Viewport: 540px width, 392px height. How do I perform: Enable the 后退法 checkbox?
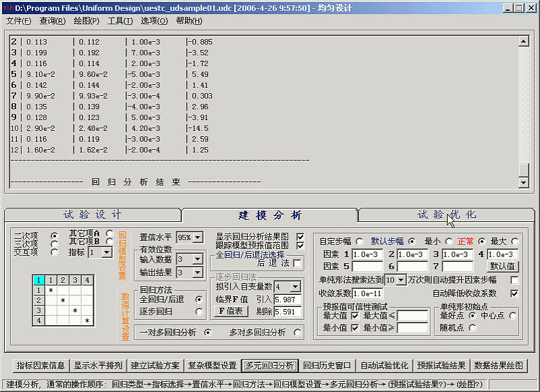[x=298, y=263]
